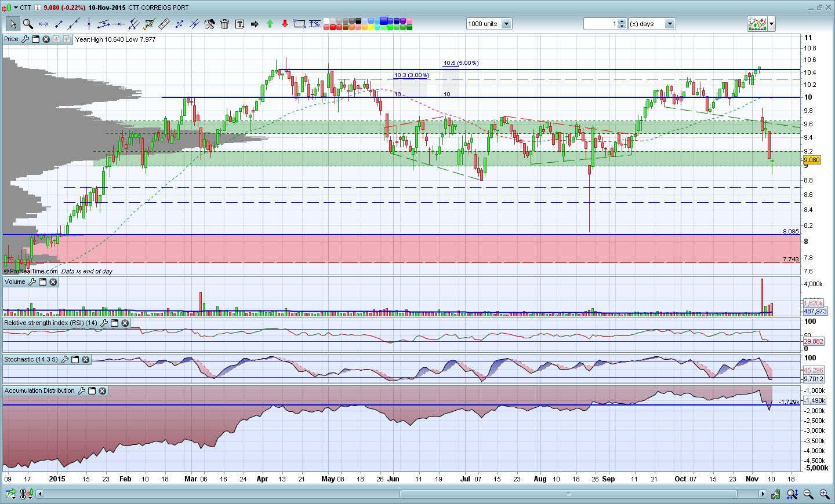835x504 pixels.
Task: Click the zoom in icon at bottom right
Action: pyautogui.click(x=824, y=494)
